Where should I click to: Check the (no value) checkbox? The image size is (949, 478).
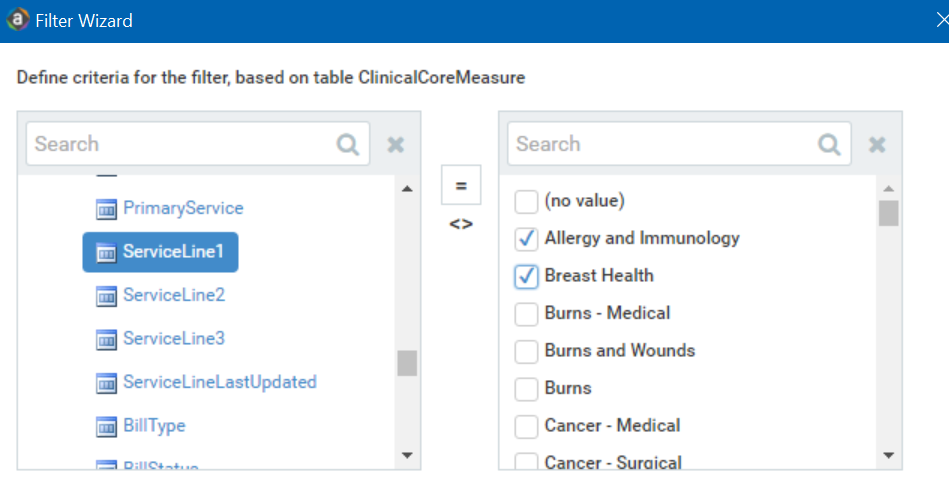[526, 201]
